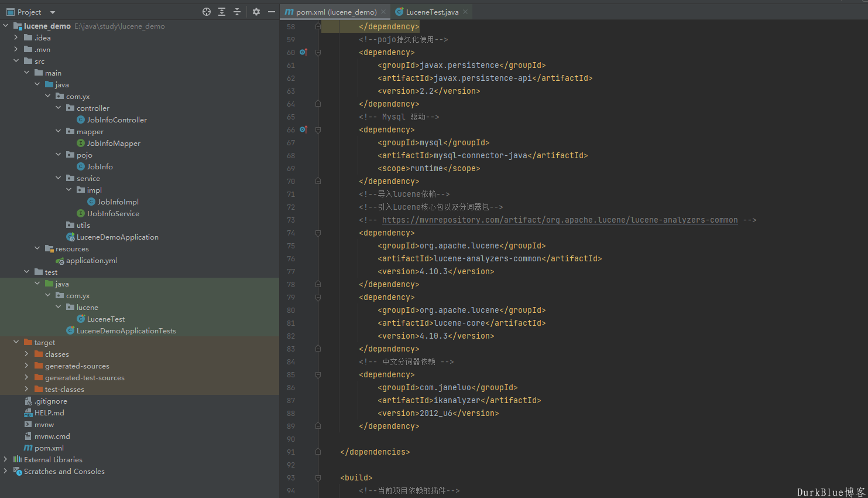The height and width of the screenshot is (498, 868).
Task: Collapse the main folder
Action: click(x=27, y=73)
